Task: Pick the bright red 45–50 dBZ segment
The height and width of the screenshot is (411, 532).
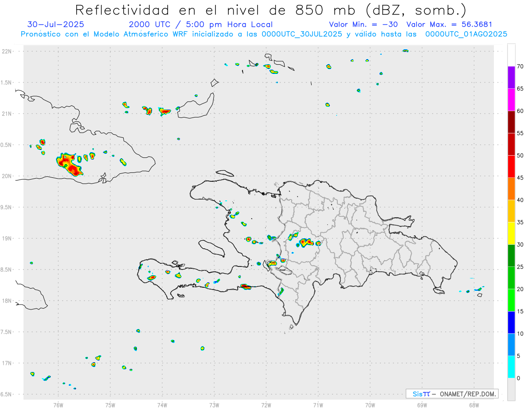Action: (x=511, y=166)
